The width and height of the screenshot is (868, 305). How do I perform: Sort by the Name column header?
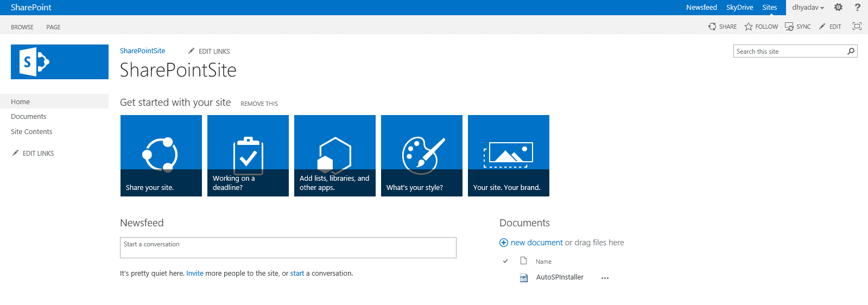point(543,262)
